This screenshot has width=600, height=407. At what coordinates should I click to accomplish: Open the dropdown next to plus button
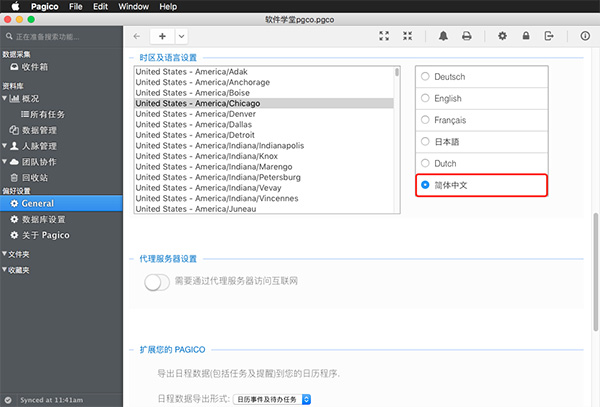[181, 36]
